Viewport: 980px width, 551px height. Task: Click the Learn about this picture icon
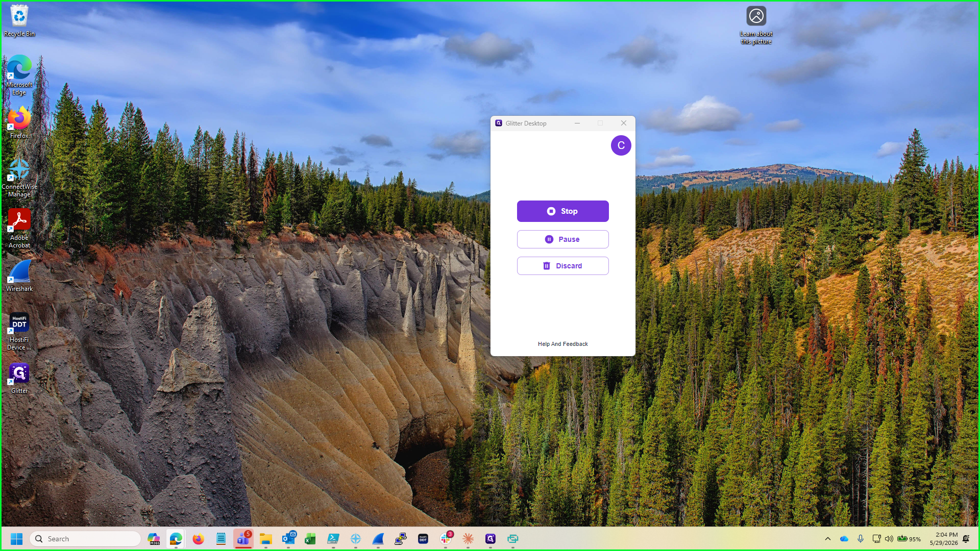coord(756,25)
